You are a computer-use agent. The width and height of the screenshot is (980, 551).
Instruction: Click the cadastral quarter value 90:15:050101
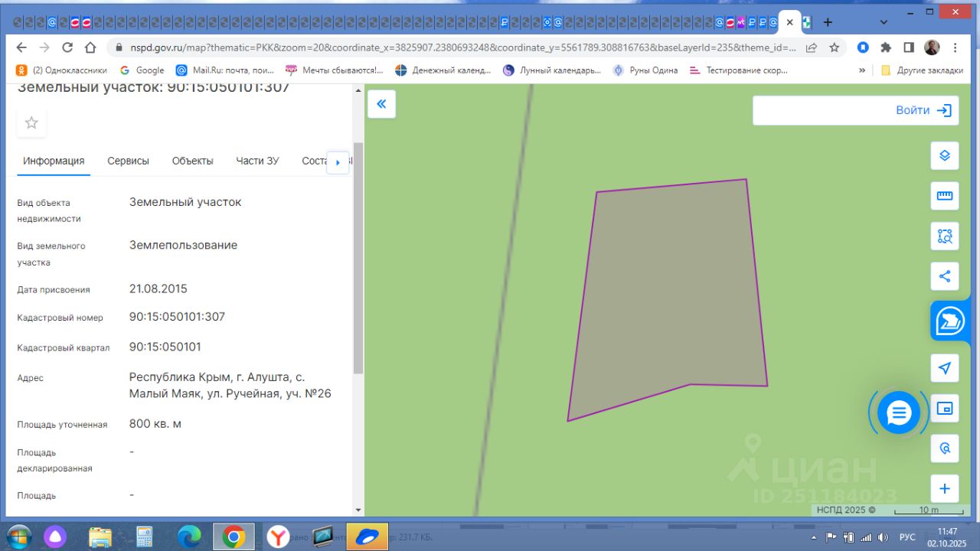[x=165, y=347]
